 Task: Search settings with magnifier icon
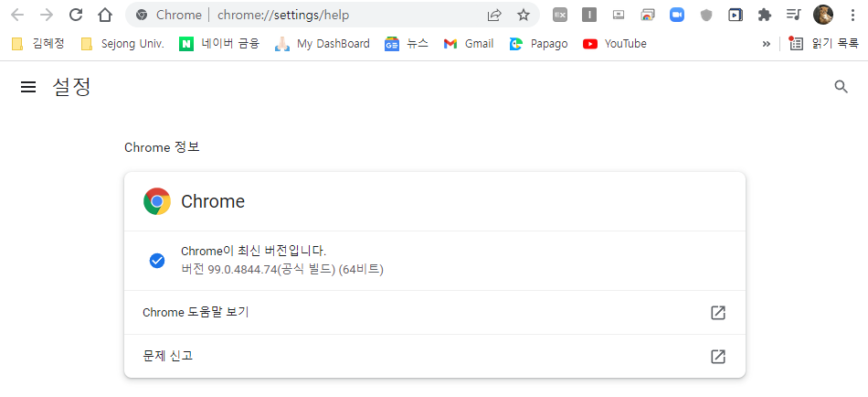(x=841, y=87)
